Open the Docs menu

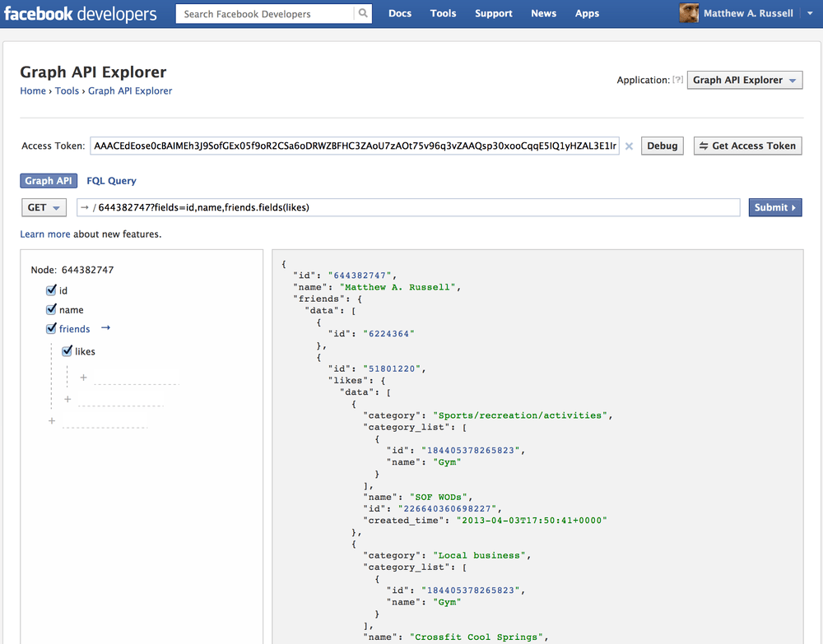coord(400,14)
